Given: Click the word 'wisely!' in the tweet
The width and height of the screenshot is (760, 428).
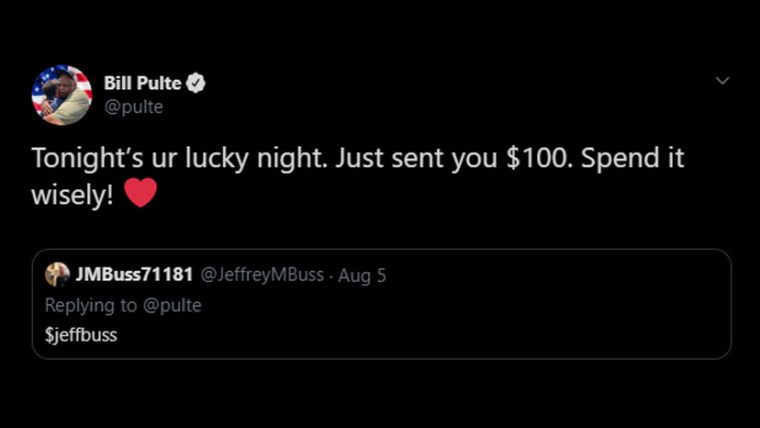Looking at the screenshot, I should [72, 194].
